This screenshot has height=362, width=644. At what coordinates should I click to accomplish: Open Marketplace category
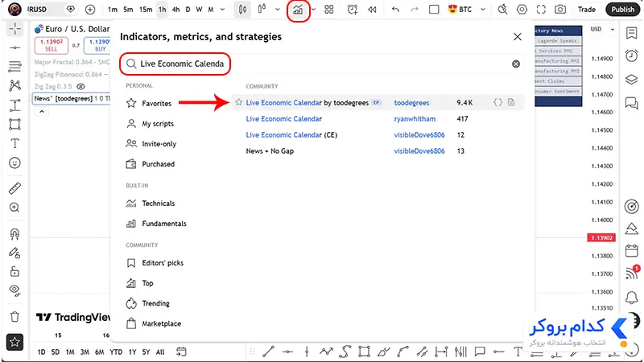coord(154,323)
